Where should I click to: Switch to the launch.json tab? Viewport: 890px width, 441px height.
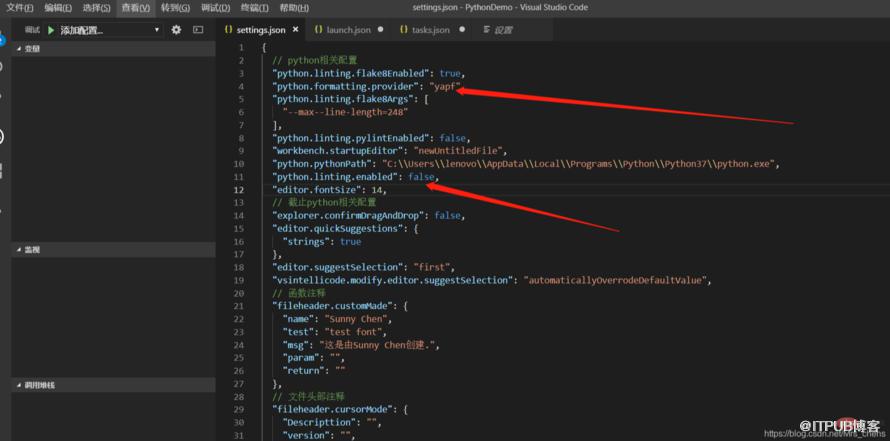(350, 30)
